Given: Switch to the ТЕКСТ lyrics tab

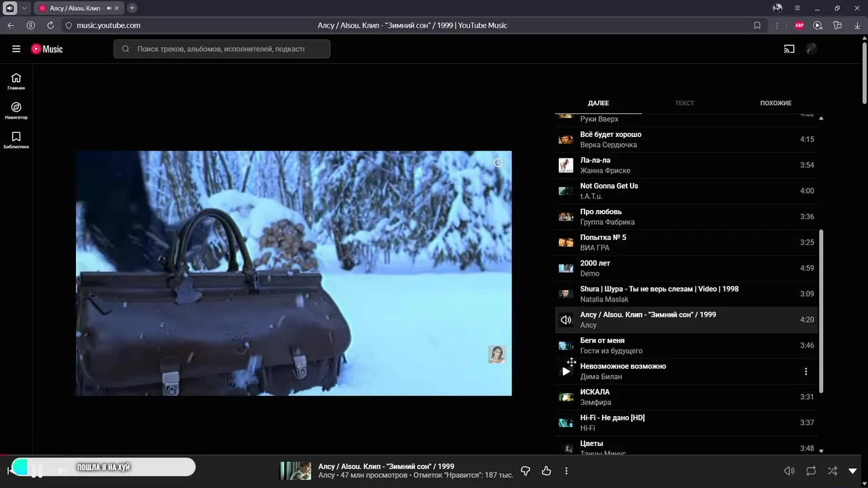Looking at the screenshot, I should [684, 103].
